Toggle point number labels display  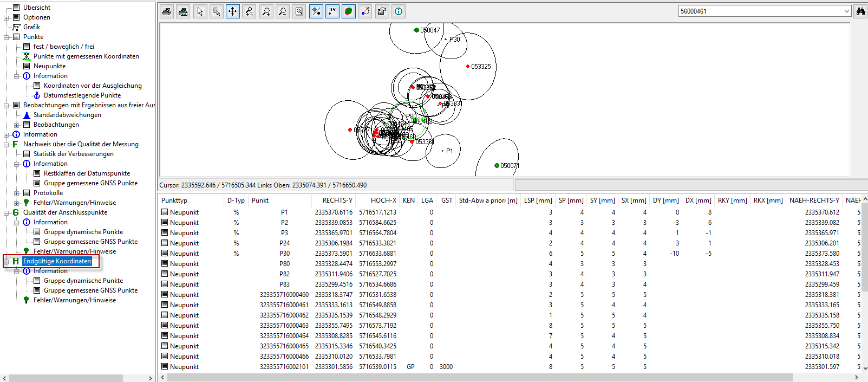(x=332, y=11)
